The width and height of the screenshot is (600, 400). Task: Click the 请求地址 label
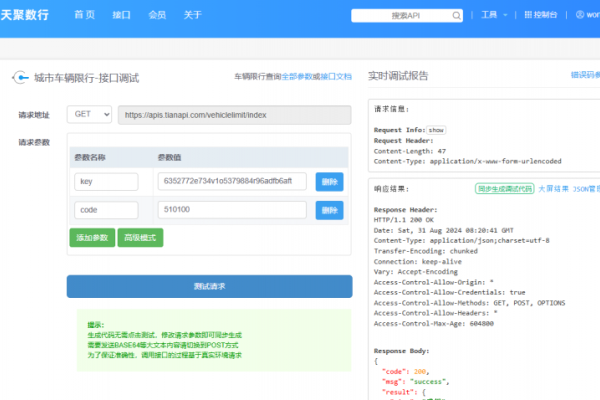[x=34, y=115]
